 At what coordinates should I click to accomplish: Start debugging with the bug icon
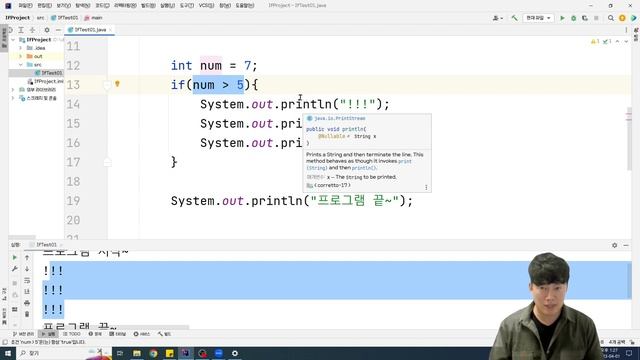pyautogui.click(x=573, y=18)
